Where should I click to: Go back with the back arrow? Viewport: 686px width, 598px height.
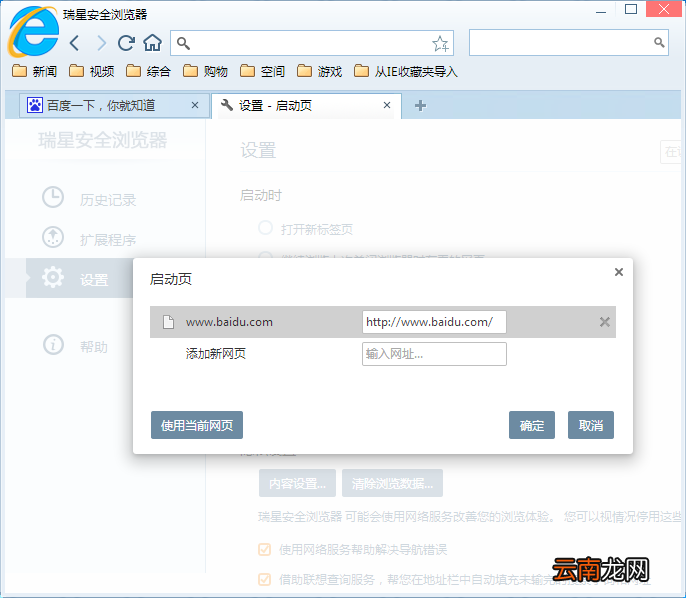[74, 43]
